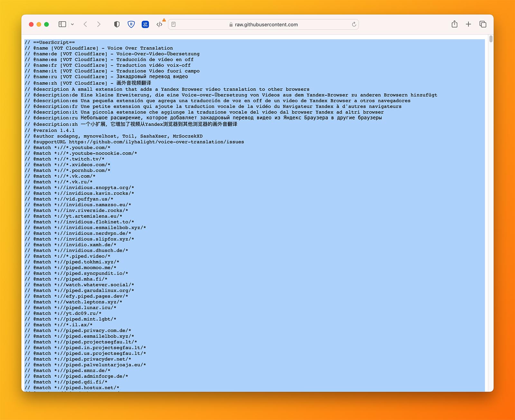Viewport: 515px width, 420px height.
Task: Click the @name:it Traduzione Video line
Action: point(112,71)
